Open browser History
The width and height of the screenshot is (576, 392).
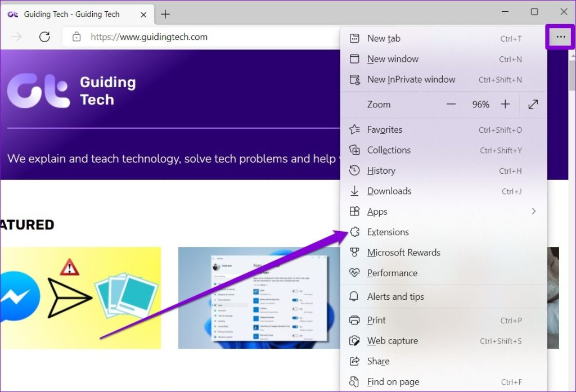[x=381, y=170]
